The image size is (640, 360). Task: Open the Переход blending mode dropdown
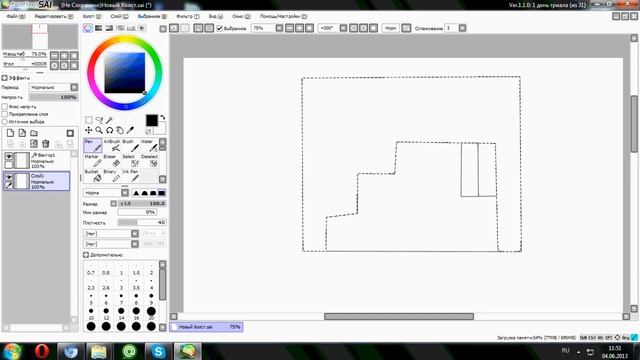coord(74,87)
